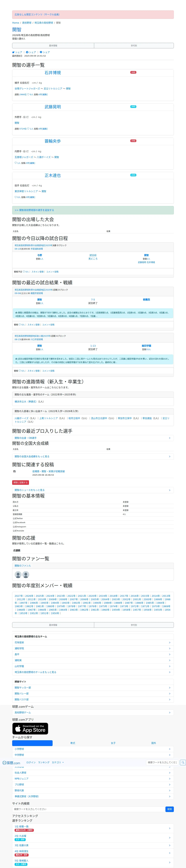
Task: Expand 開智の出身・OB選手 row
Action: 93,438
